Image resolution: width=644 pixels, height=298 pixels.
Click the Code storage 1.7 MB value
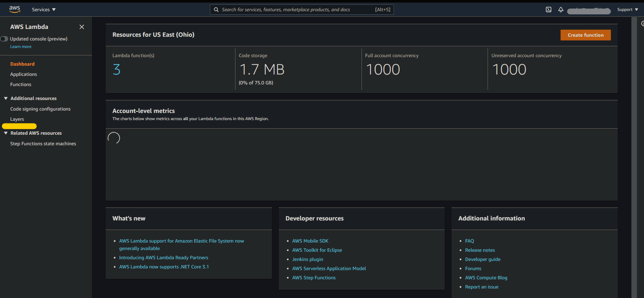[x=262, y=69]
